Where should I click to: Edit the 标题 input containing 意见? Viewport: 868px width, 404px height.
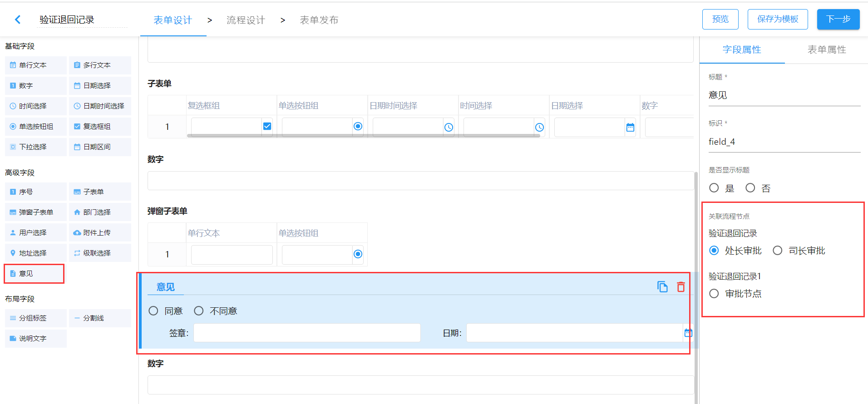point(784,95)
